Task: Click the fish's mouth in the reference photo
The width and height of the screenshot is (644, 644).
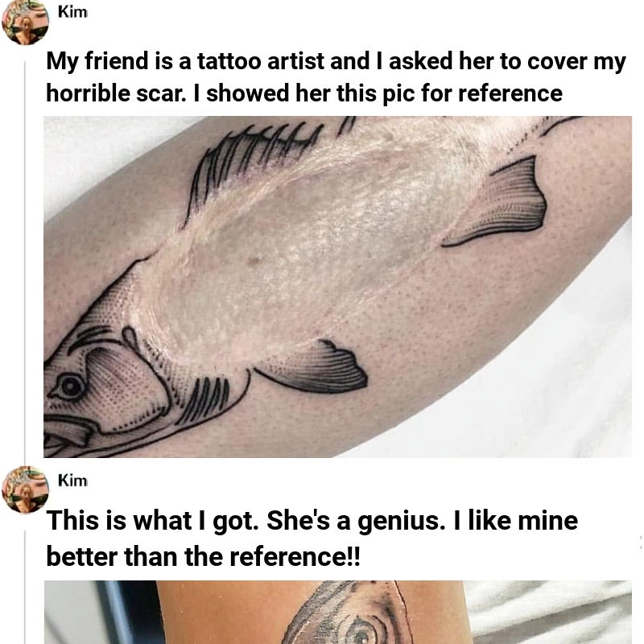Action: click(68, 431)
